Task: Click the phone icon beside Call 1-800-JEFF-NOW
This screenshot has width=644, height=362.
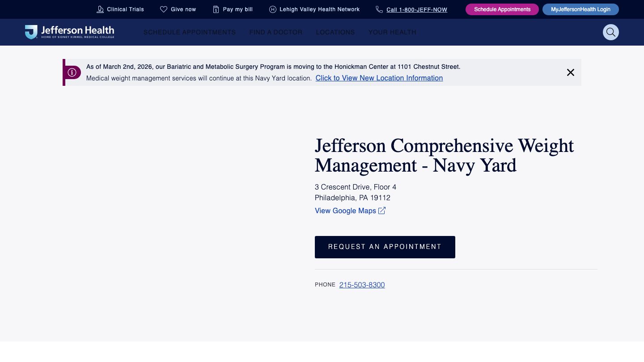Action: click(379, 9)
